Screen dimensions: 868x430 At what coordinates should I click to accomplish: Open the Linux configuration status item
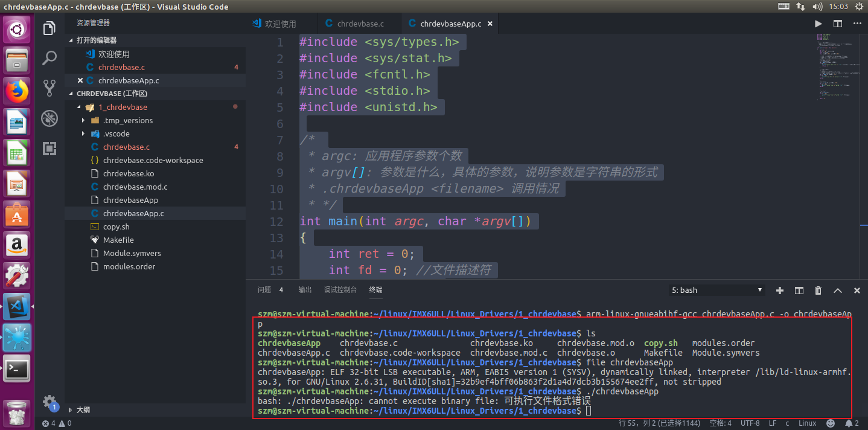(x=808, y=423)
